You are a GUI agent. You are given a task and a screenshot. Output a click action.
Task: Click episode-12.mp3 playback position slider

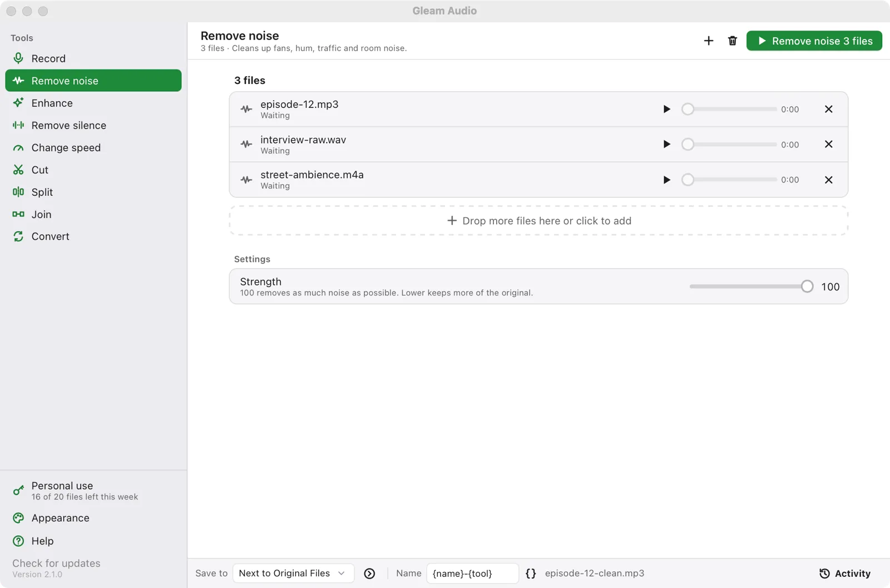pyautogui.click(x=729, y=109)
